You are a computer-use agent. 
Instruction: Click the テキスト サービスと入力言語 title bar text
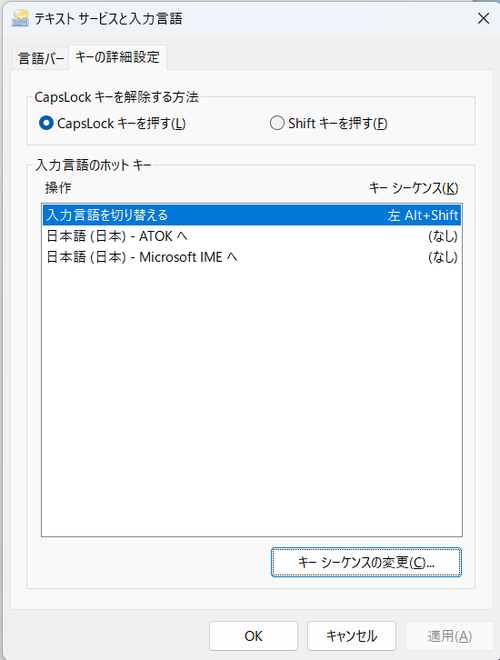click(x=108, y=19)
